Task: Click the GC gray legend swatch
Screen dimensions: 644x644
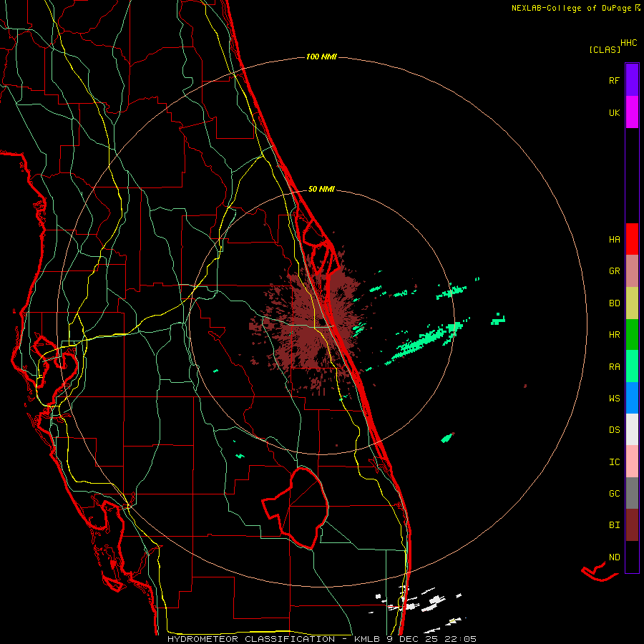Action: click(x=632, y=493)
